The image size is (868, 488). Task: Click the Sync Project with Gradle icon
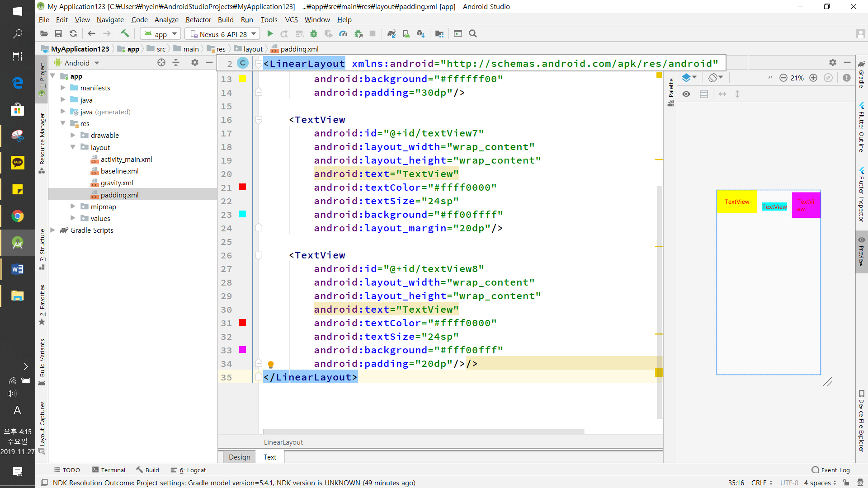pos(392,34)
